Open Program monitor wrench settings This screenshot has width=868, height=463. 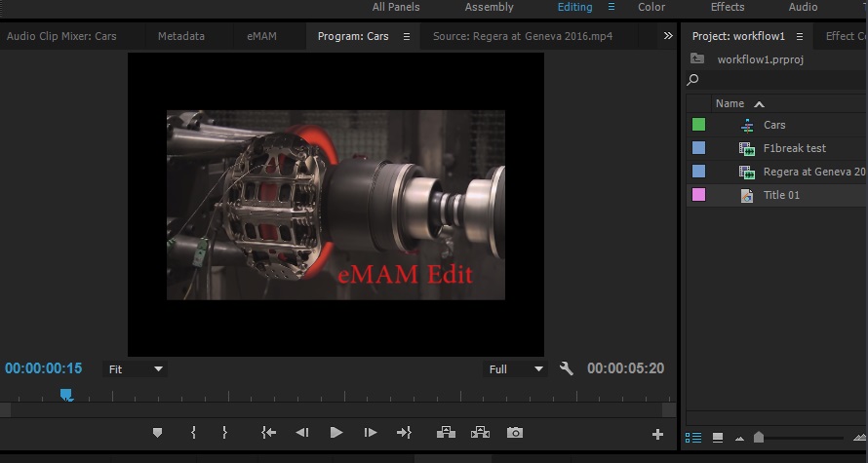(x=567, y=369)
